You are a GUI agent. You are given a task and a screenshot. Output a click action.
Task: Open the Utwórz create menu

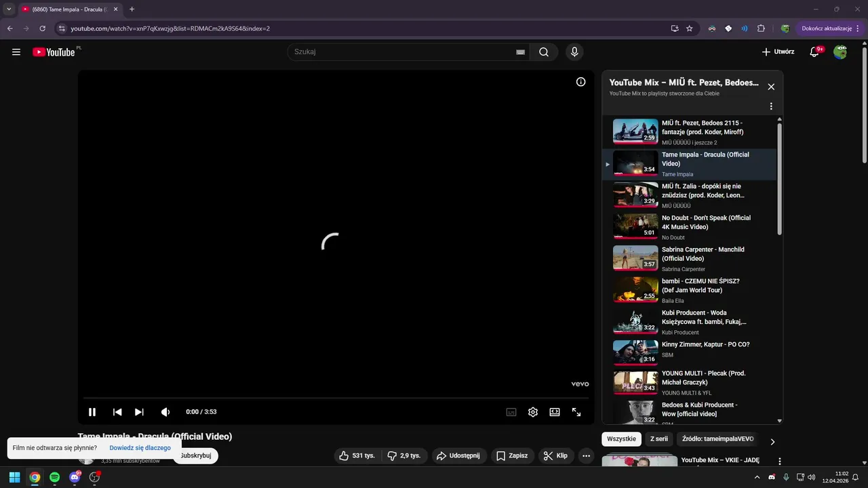(778, 52)
